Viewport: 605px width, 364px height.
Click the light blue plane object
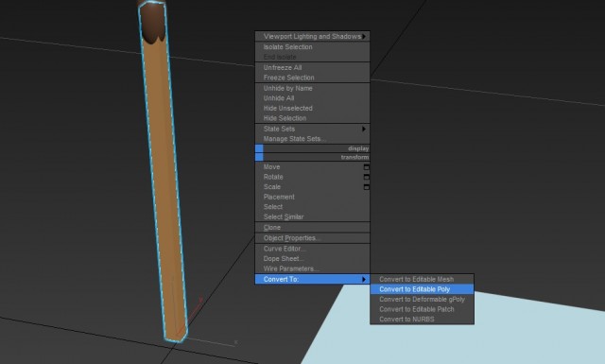pyautogui.click(x=463, y=339)
